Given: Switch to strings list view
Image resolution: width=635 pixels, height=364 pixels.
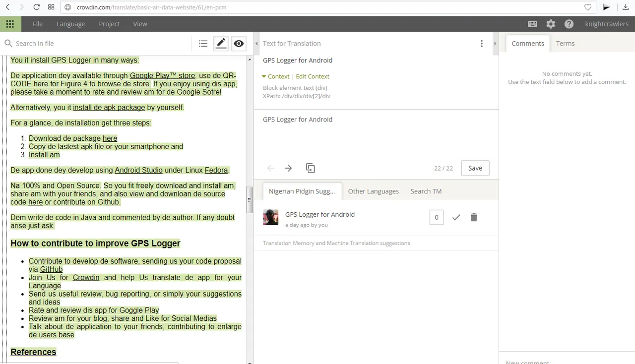Looking at the screenshot, I should pyautogui.click(x=203, y=44).
